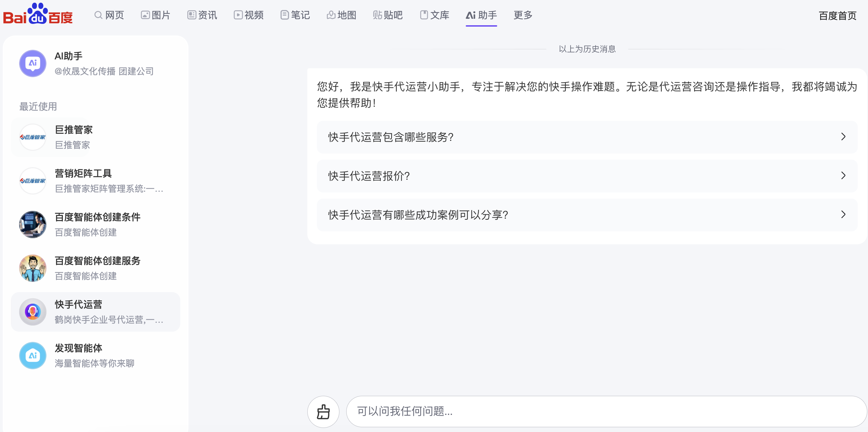Go to 百度首页 link
868x432 pixels.
point(837,16)
